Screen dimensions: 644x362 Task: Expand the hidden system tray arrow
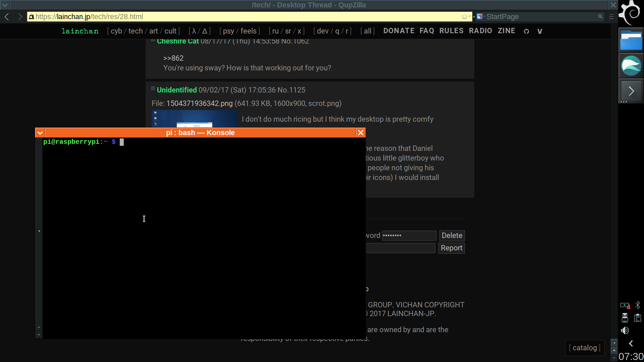pyautogui.click(x=631, y=343)
